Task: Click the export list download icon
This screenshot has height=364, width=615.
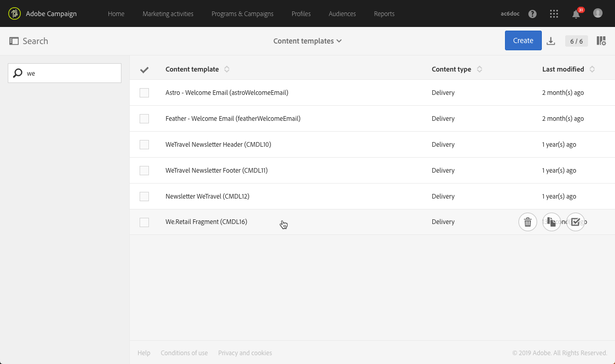Action: click(551, 41)
